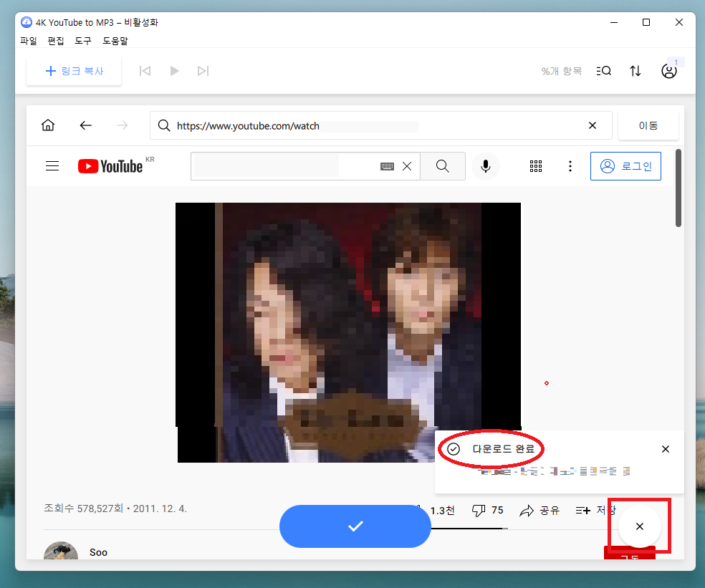Click the %개 항목 item count label
Image resolution: width=705 pixels, height=588 pixels.
point(562,71)
